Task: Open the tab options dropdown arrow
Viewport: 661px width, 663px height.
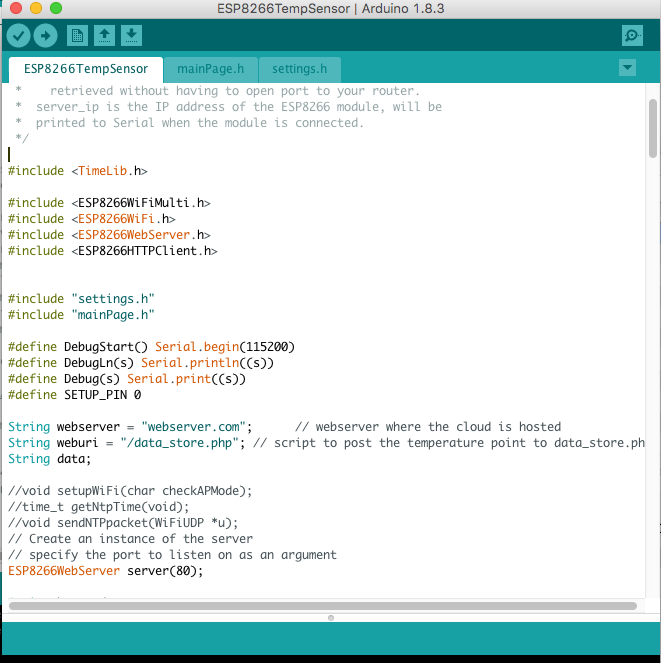Action: 627,68
